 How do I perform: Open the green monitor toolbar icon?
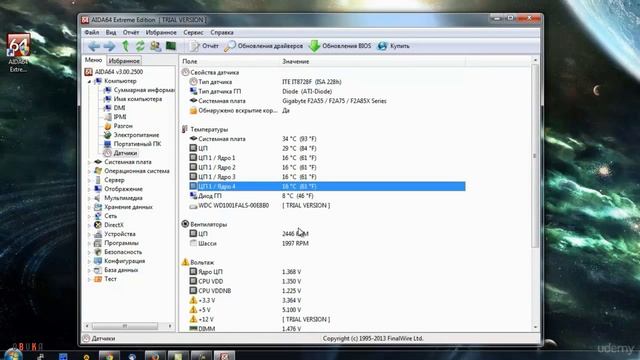tap(171, 46)
